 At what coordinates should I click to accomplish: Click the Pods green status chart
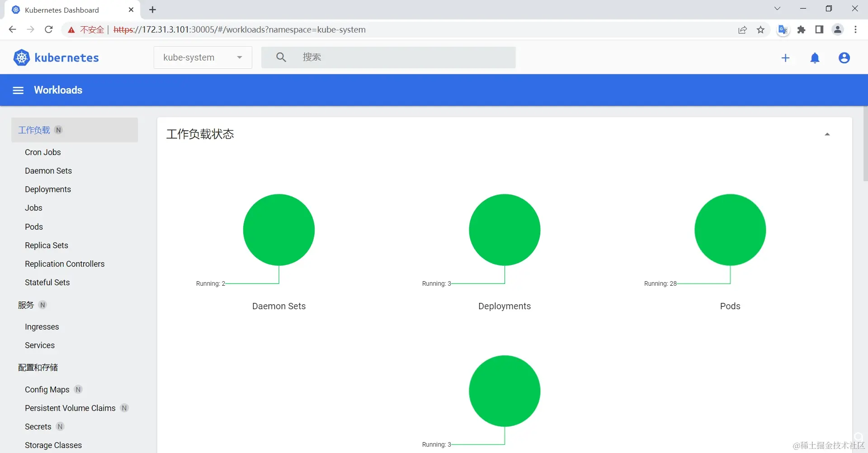coord(730,230)
